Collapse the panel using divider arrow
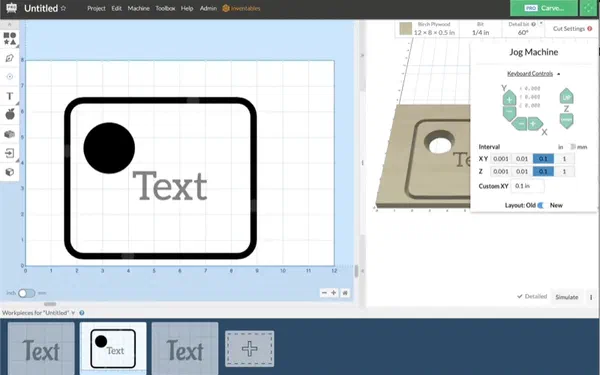The image size is (600, 375). pos(362,56)
